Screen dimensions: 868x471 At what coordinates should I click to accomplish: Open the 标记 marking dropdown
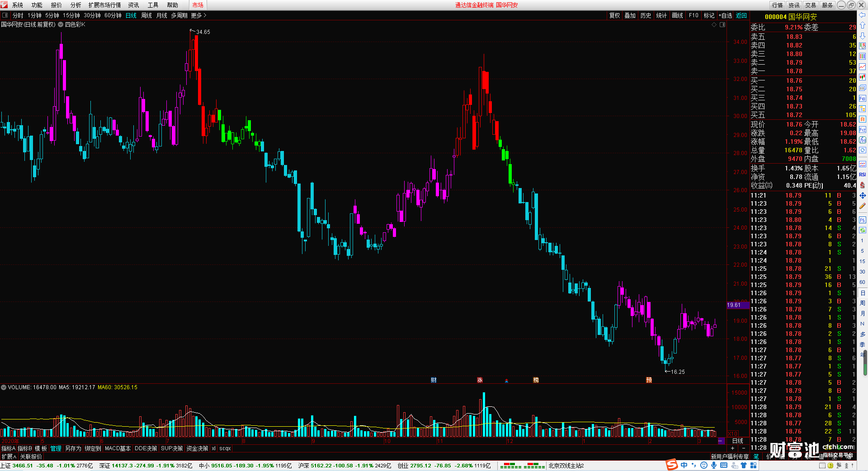[x=709, y=15]
